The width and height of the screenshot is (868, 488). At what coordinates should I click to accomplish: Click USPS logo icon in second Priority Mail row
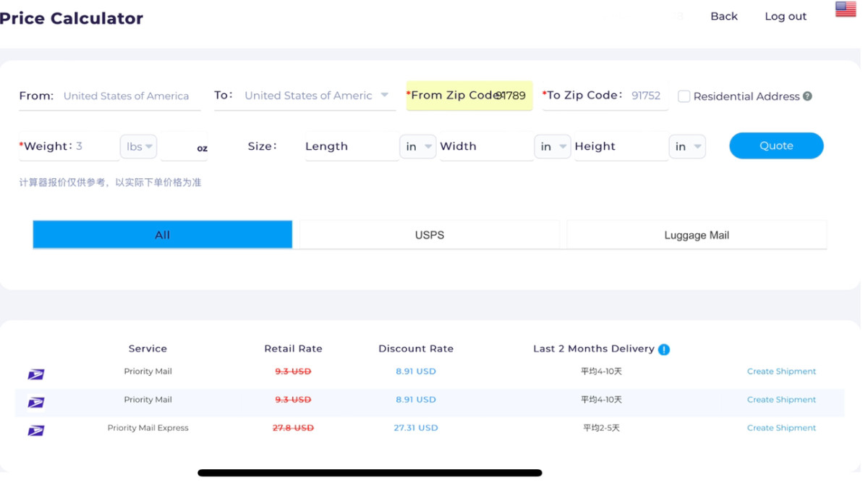coord(36,403)
